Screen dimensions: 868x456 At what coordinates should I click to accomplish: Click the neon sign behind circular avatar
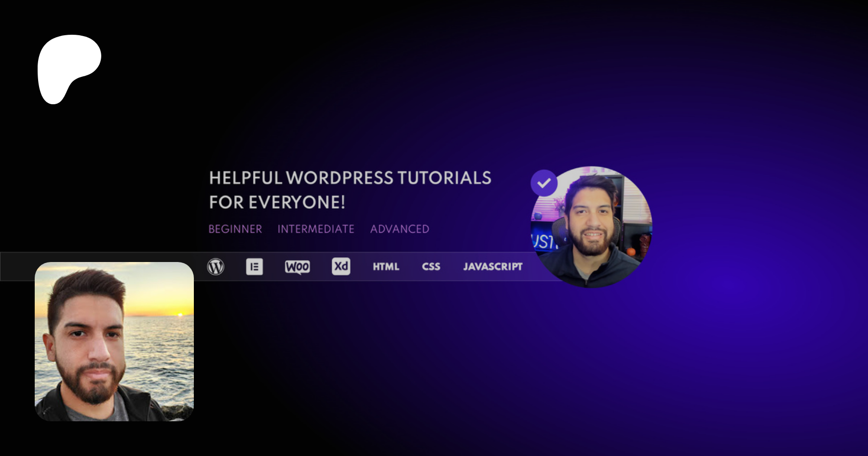click(543, 241)
